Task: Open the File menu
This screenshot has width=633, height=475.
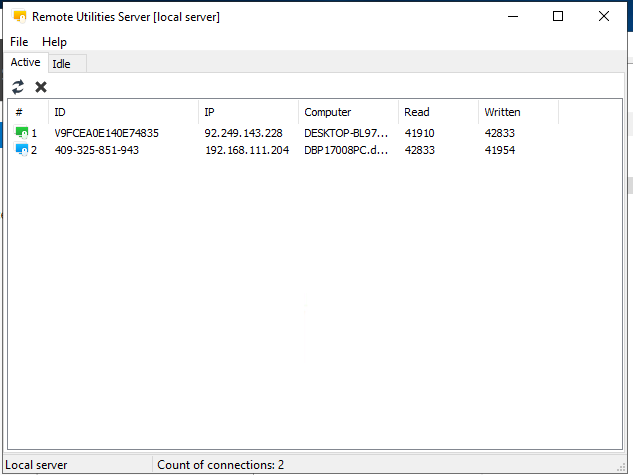Action: [x=19, y=42]
